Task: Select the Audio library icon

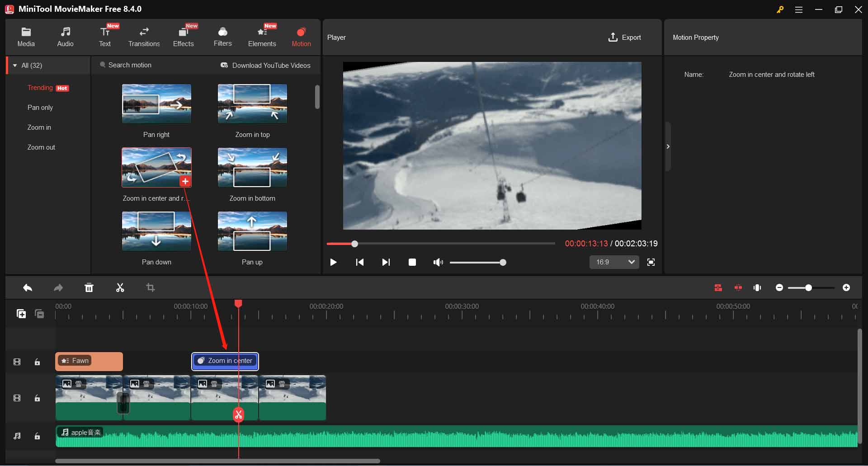Action: coord(65,36)
